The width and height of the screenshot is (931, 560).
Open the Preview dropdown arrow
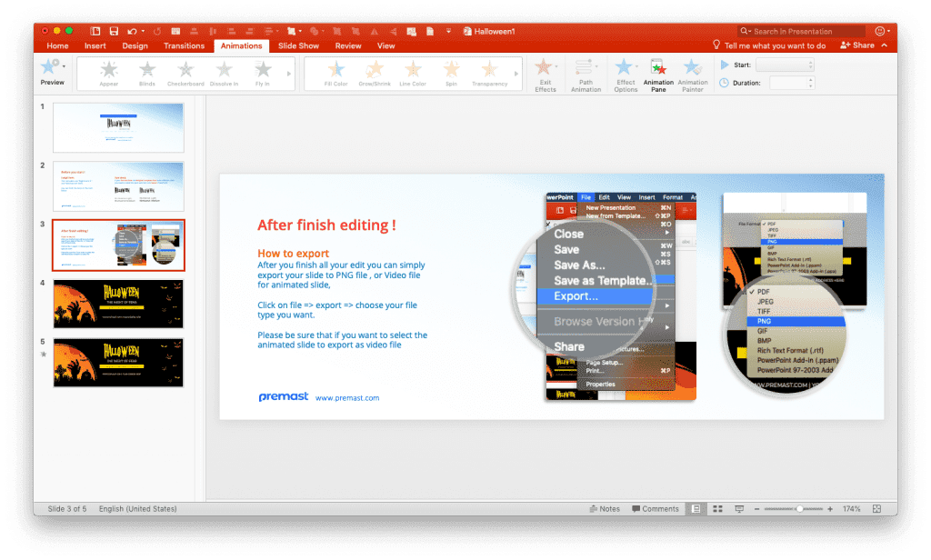coord(64,66)
